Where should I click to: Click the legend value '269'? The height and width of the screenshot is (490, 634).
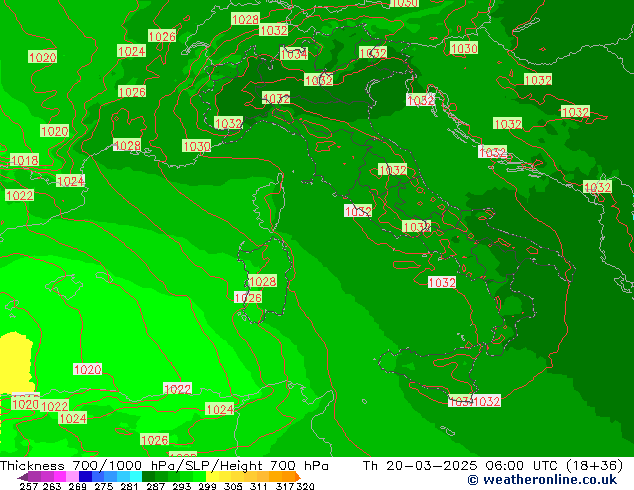(x=77, y=486)
